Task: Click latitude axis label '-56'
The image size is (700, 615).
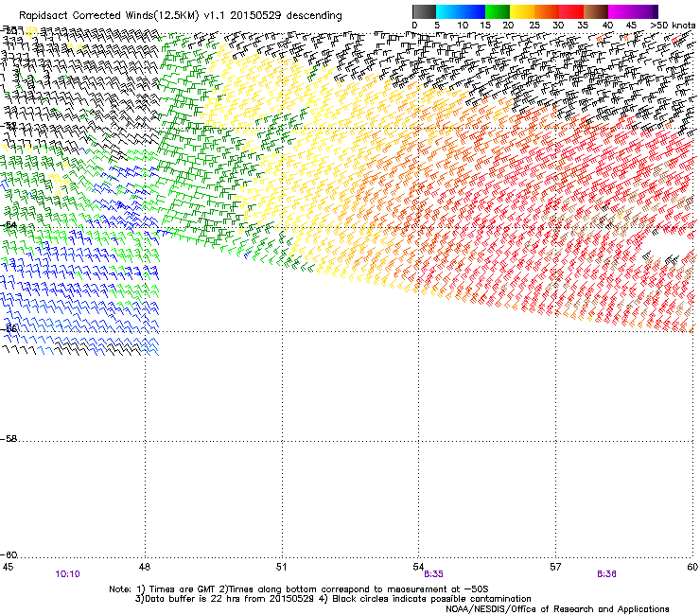Action: [x=9, y=328]
